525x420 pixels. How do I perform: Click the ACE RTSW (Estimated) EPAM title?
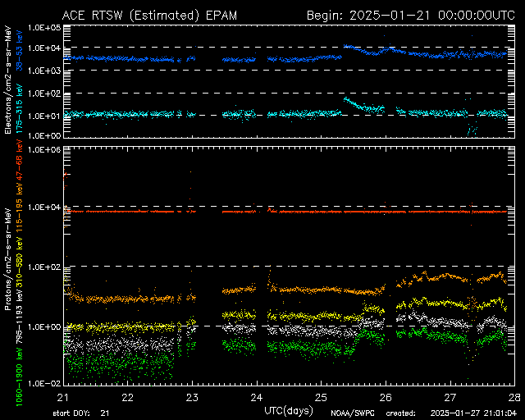[149, 16]
